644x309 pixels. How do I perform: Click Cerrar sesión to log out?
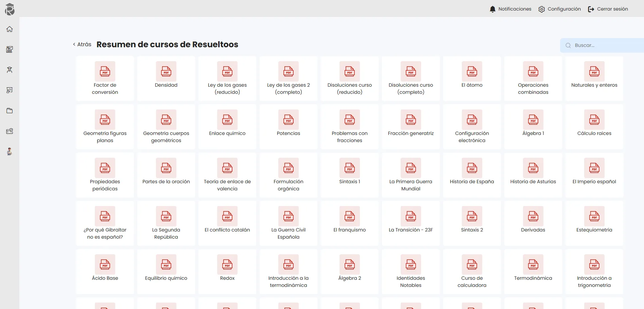608,9
